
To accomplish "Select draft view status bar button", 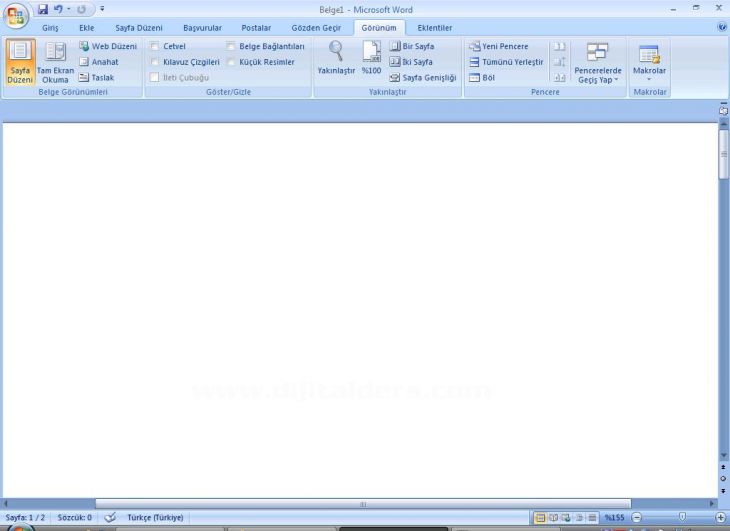I will pos(592,518).
